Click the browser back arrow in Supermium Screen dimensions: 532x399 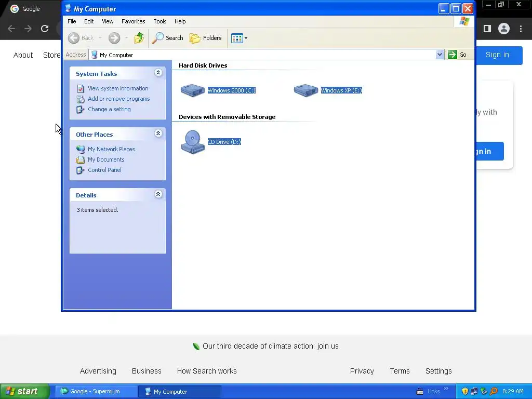coord(11,29)
